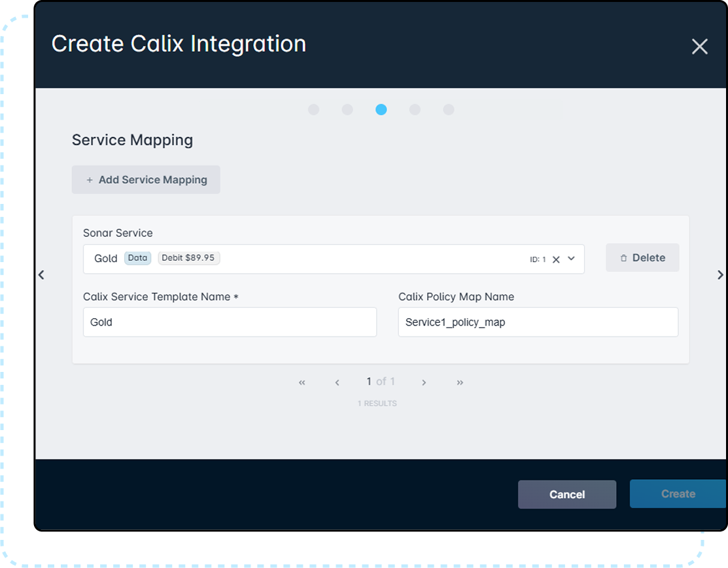The image size is (728, 568).
Task: Go to the fifth wizard step dot
Action: pos(449,110)
